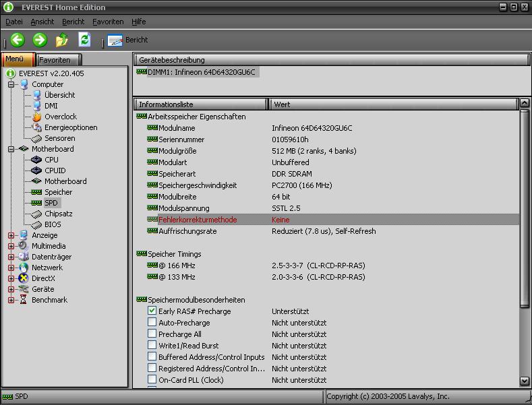Click the Benchmark hourglass icon
This screenshot has height=405, width=532.
tap(23, 300)
